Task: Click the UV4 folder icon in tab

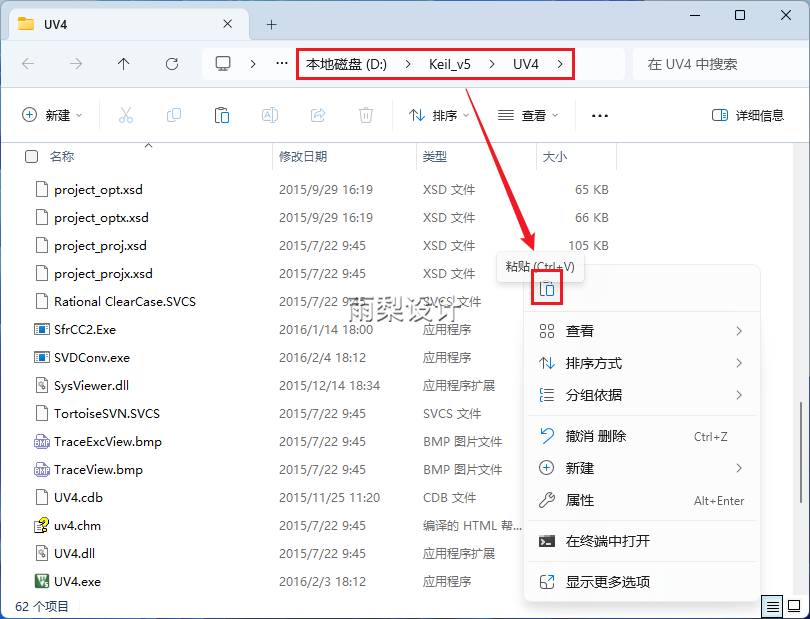Action: point(26,24)
